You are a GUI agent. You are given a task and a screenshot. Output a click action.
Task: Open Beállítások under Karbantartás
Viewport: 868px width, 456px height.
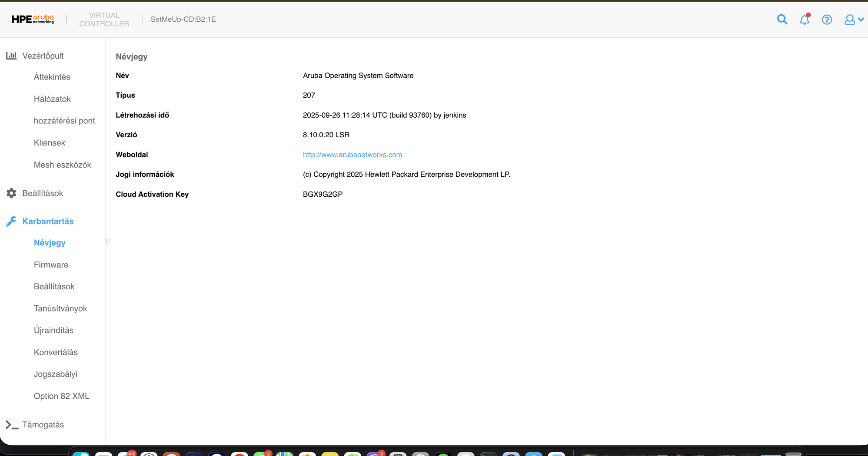[x=54, y=287]
